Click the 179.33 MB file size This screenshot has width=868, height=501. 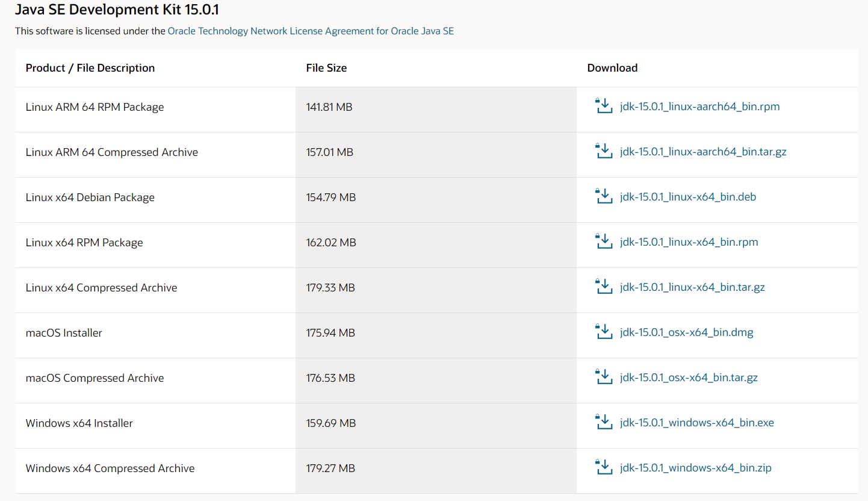click(330, 288)
